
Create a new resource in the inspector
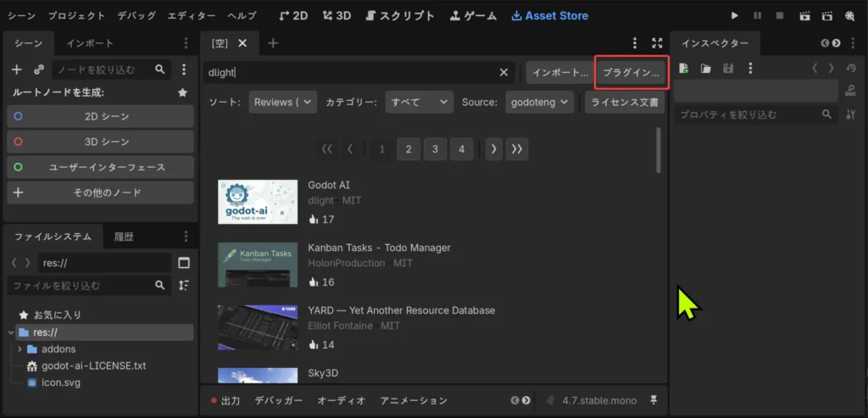684,68
